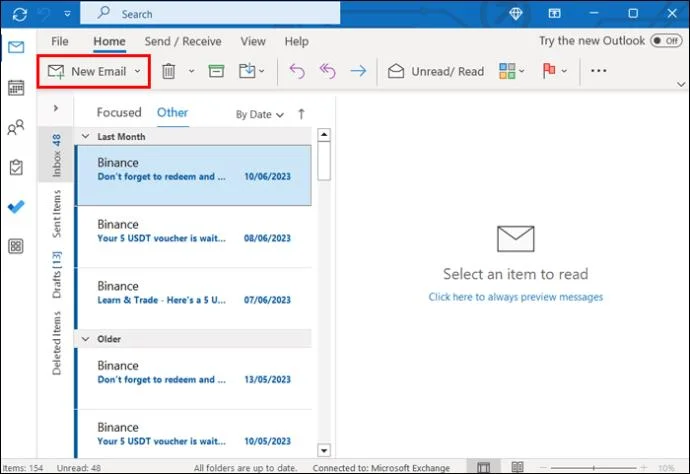Toggle the Try the new Outlook switch
The image size is (690, 474).
[667, 41]
